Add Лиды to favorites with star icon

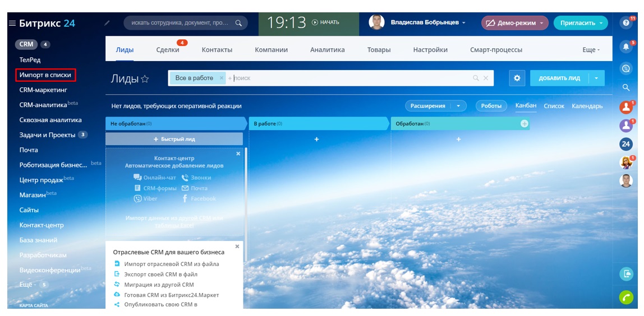145,79
